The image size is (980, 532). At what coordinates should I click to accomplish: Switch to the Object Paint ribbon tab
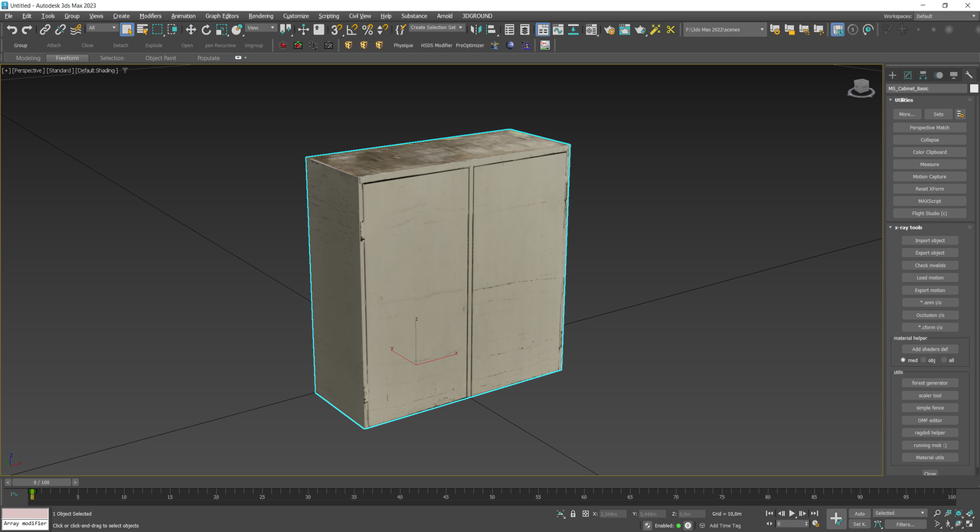click(160, 58)
